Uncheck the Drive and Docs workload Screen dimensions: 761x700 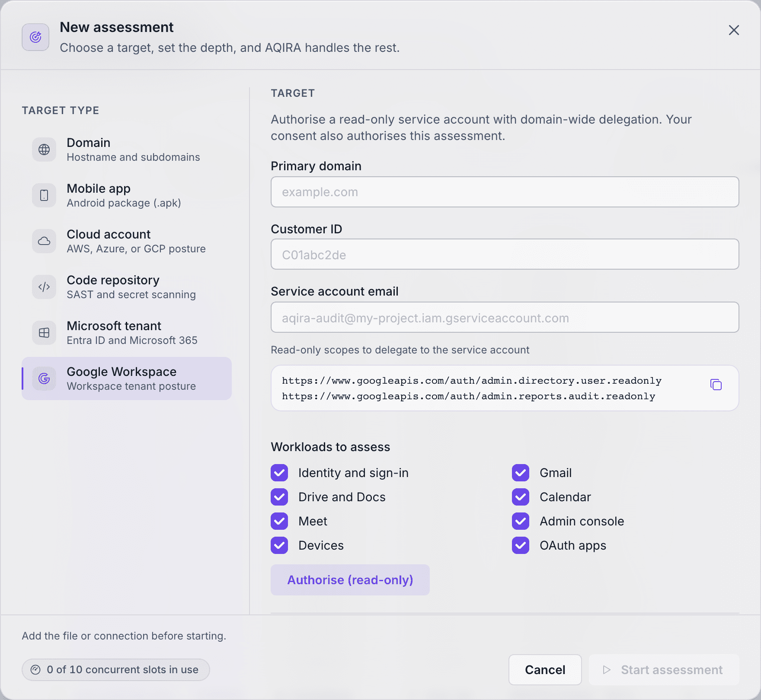coord(279,497)
